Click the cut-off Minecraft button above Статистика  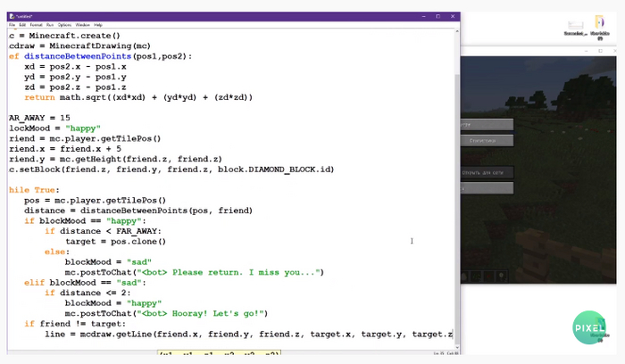[x=487, y=125]
